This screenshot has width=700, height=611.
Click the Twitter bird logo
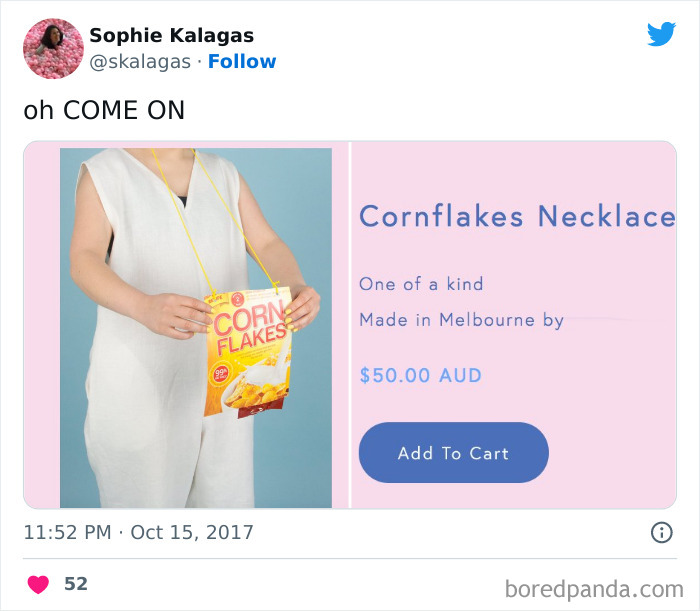tap(661, 34)
